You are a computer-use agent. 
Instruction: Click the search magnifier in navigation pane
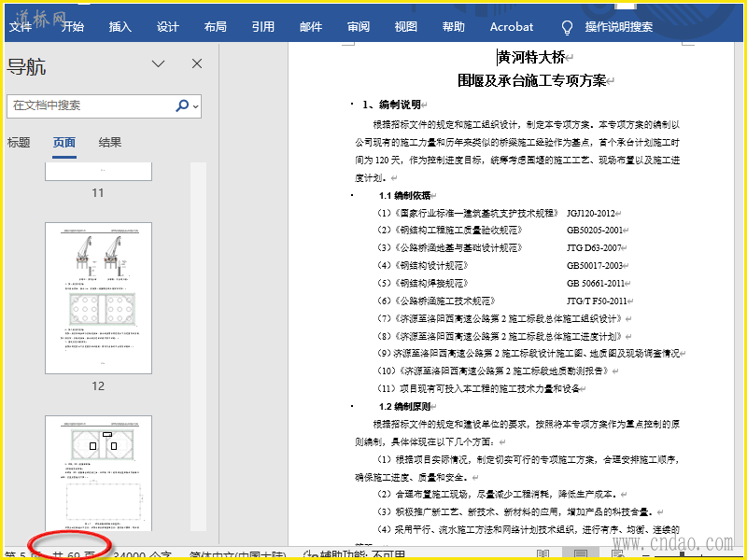click(x=182, y=105)
